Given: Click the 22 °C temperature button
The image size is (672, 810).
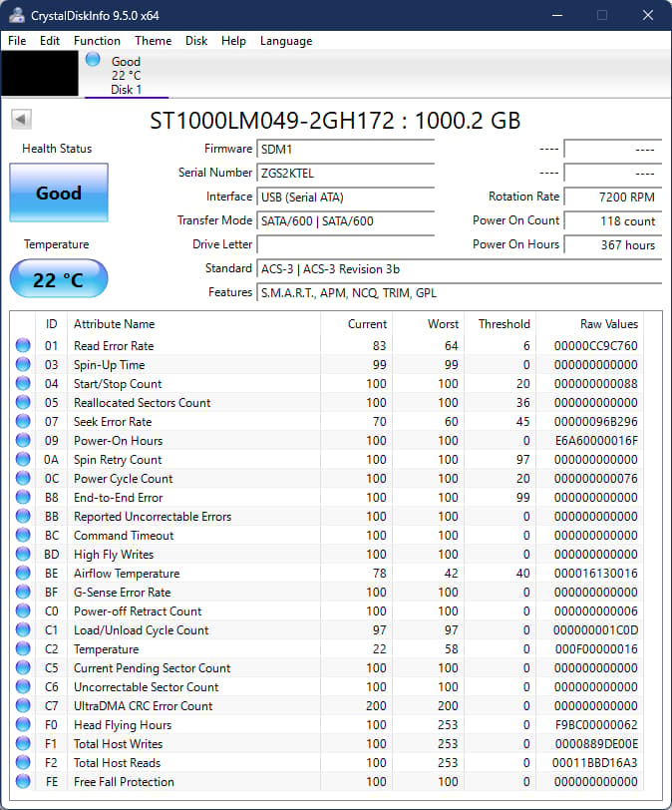Looking at the screenshot, I should (59, 279).
